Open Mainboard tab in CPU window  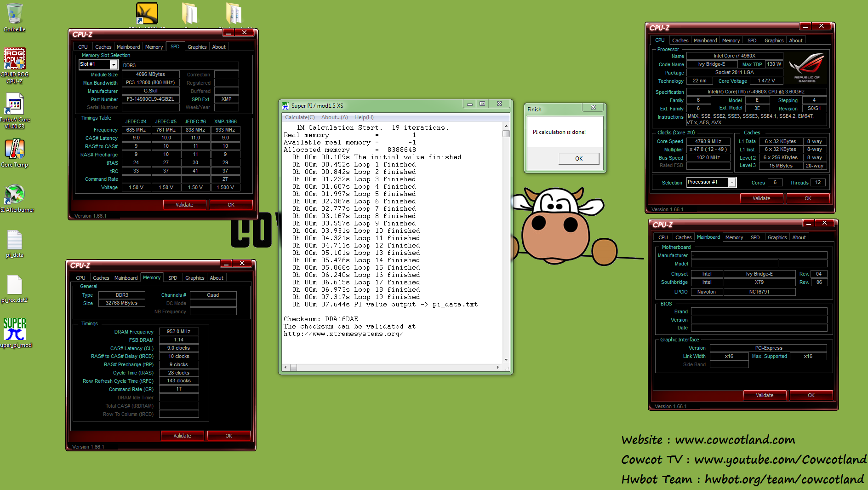click(x=705, y=40)
